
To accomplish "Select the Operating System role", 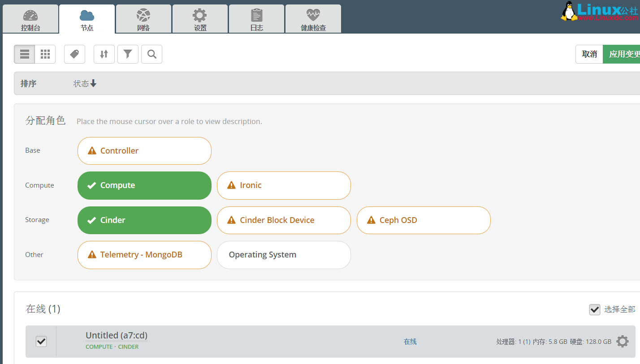I will 284,255.
